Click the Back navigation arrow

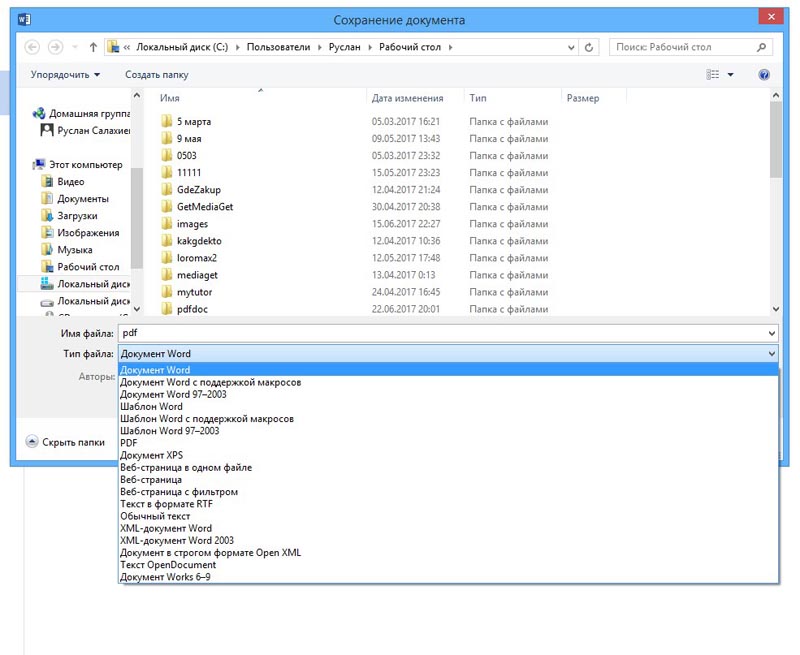[32, 47]
